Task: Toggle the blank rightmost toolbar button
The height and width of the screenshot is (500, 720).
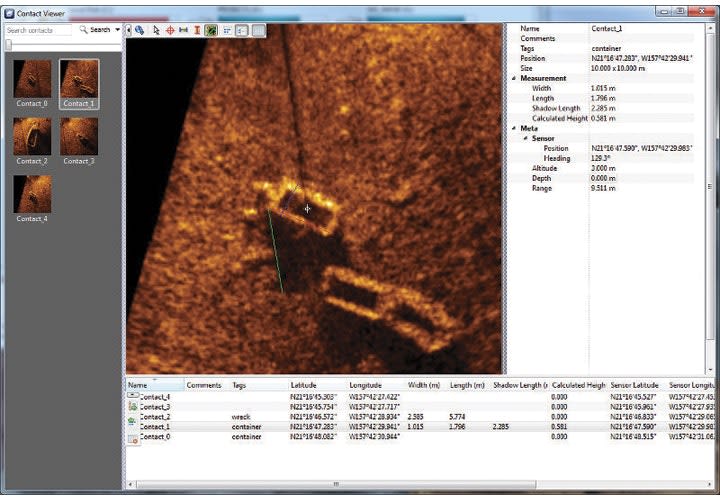Action: coord(258,31)
